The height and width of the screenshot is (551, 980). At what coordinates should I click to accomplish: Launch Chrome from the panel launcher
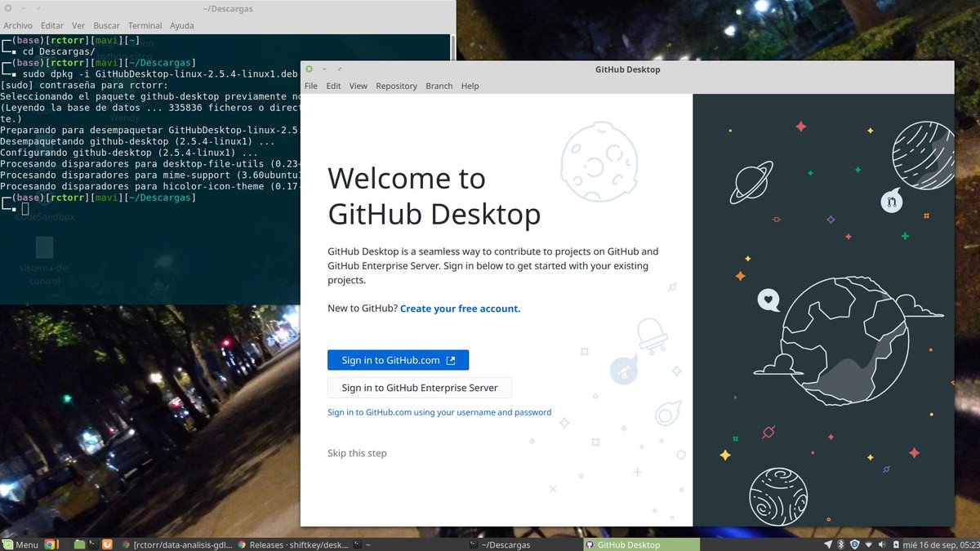point(50,544)
